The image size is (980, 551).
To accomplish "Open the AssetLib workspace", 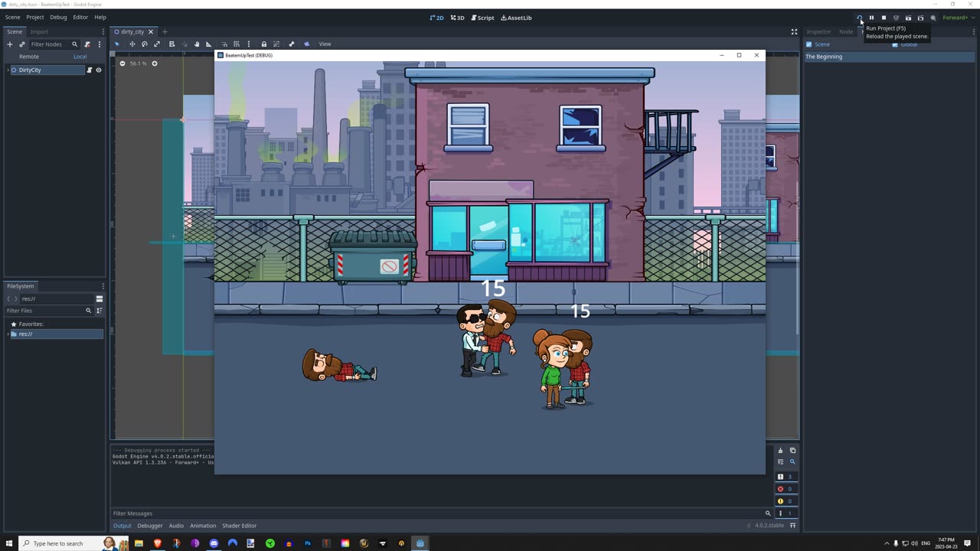I will [x=516, y=18].
